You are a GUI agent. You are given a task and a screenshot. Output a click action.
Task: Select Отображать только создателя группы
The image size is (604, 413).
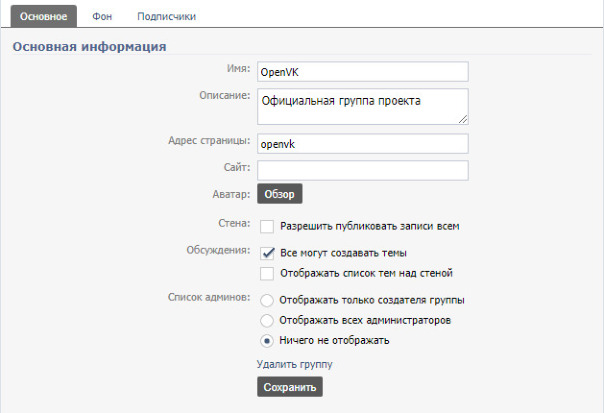click(x=267, y=301)
